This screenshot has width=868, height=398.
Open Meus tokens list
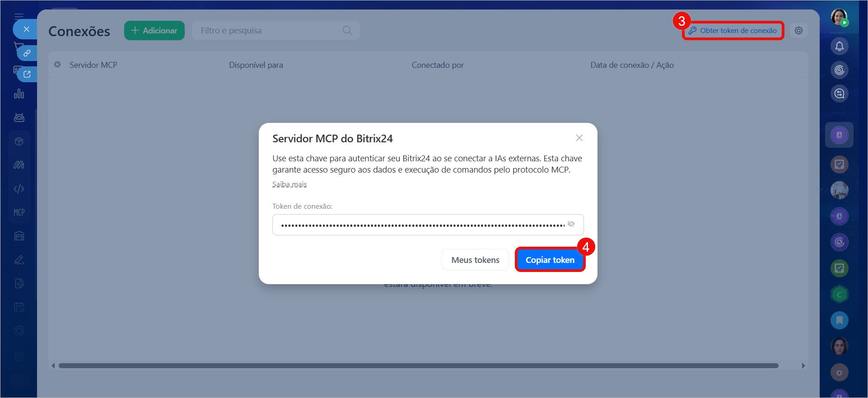point(475,260)
